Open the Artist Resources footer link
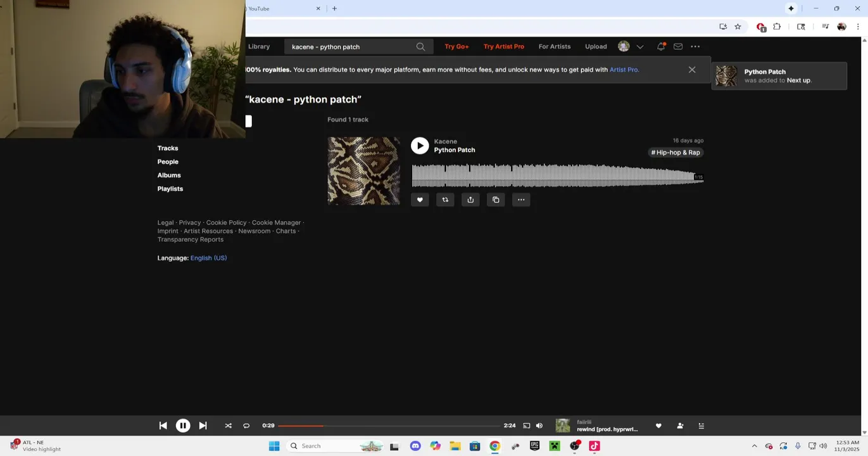The height and width of the screenshot is (456, 868). [x=208, y=231]
